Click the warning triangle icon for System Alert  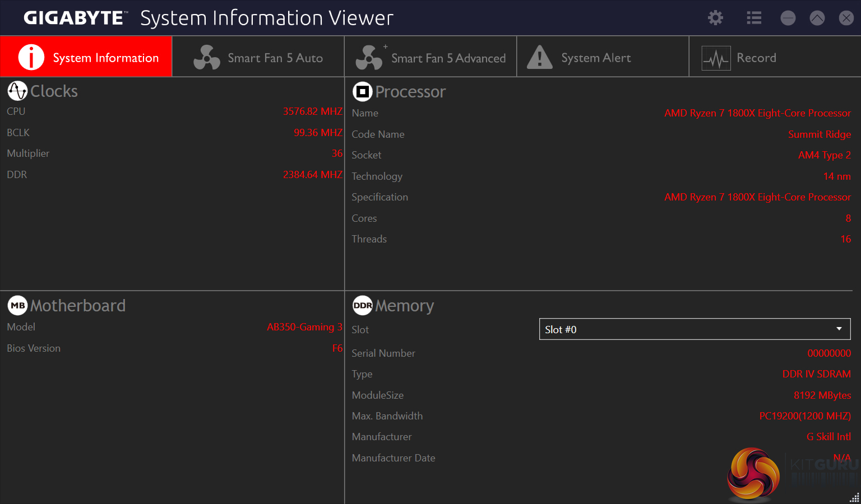point(540,57)
